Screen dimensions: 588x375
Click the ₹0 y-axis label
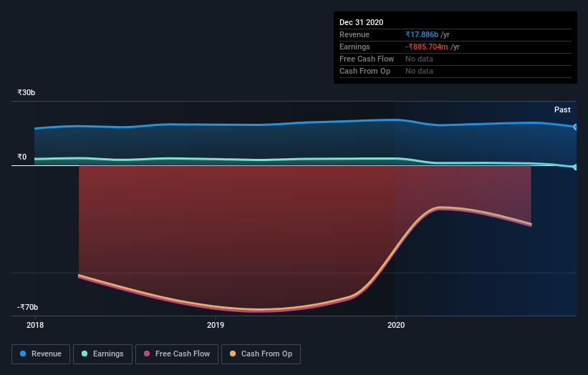[22, 157]
